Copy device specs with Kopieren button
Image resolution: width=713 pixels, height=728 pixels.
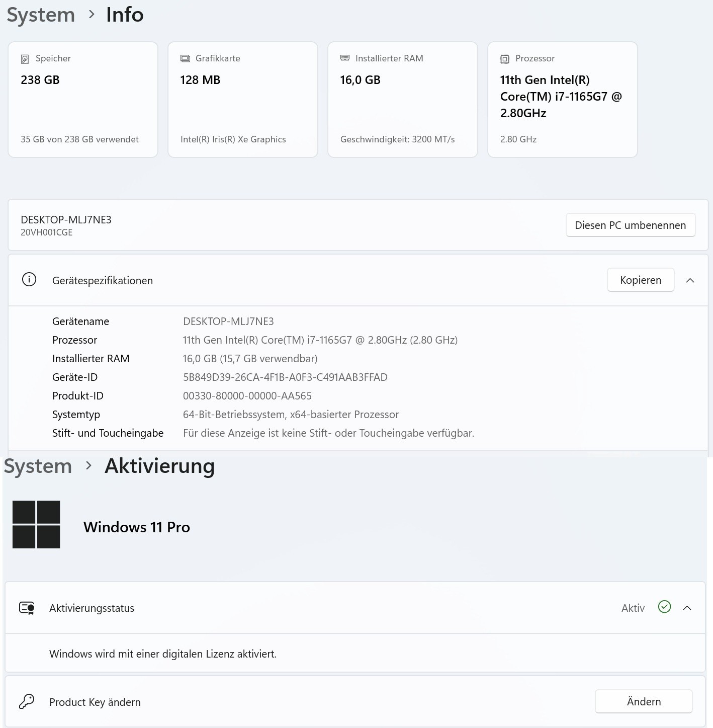[641, 280]
